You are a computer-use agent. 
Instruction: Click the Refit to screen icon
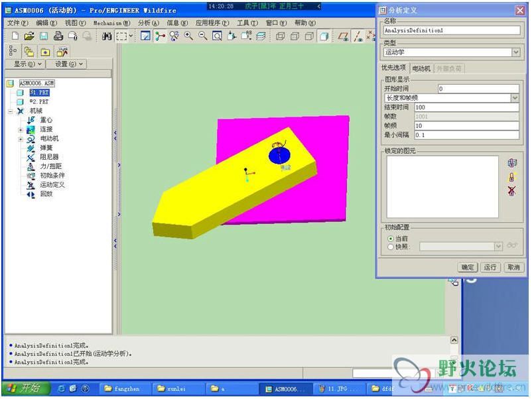click(217, 36)
